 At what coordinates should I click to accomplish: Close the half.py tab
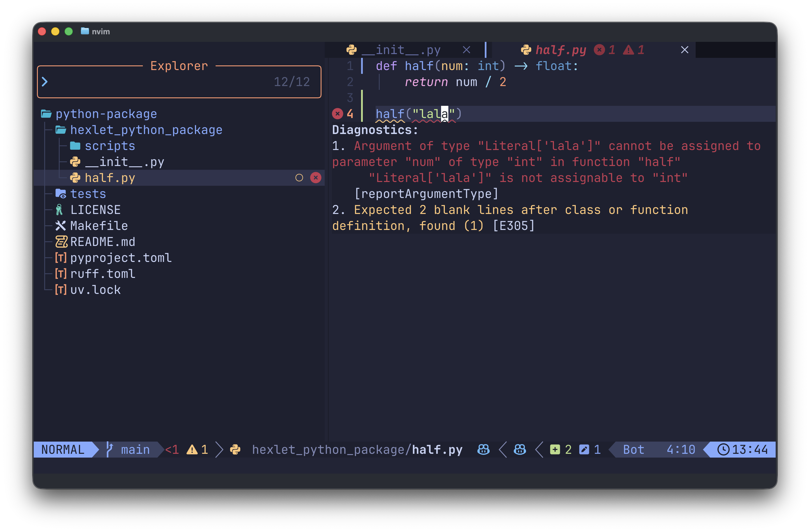684,50
